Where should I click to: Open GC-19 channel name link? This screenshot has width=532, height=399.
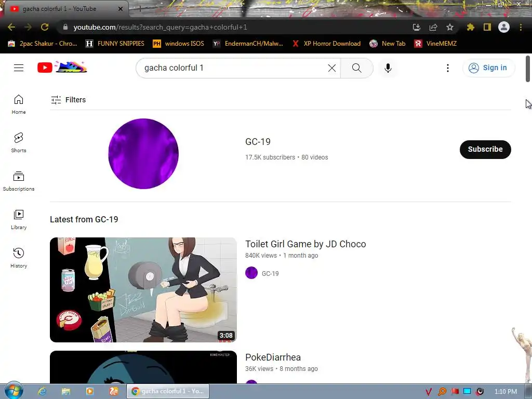(258, 142)
